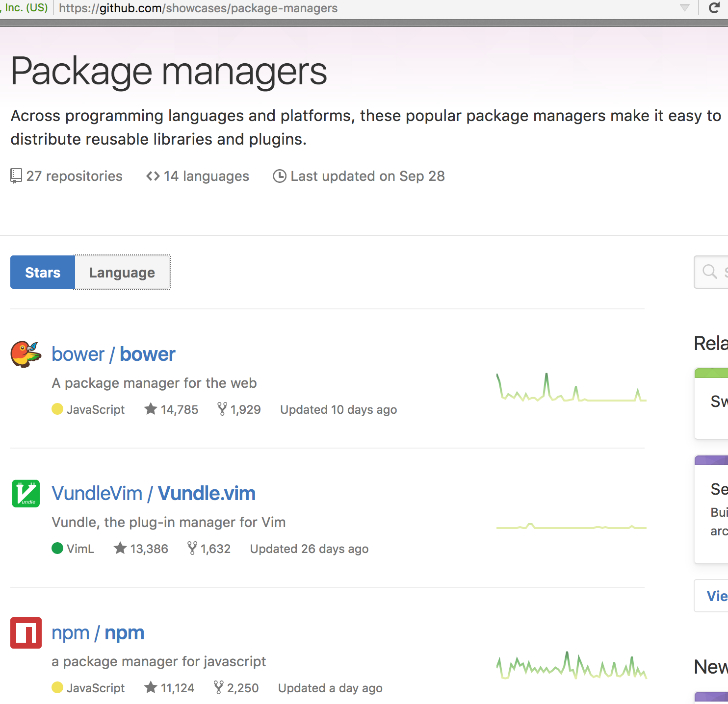Viewport: 728px width, 704px height.
Task: Click the fork icon for npm
Action: coord(219,687)
